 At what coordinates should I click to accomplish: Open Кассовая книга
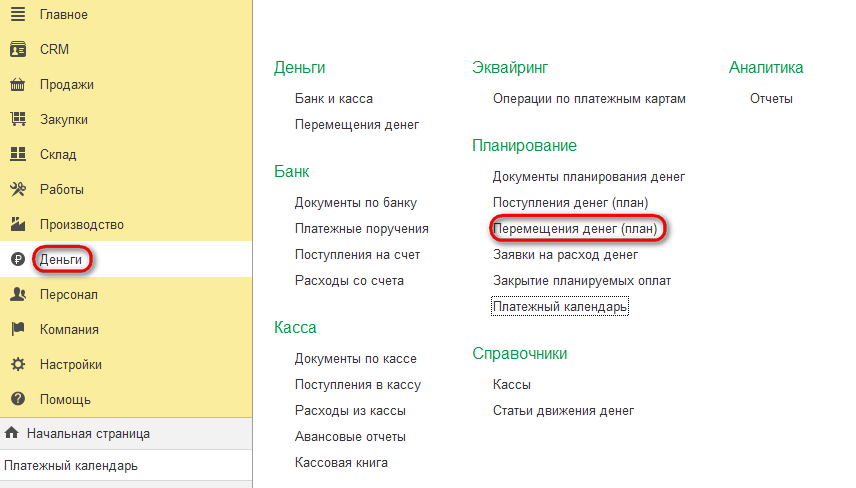point(341,462)
